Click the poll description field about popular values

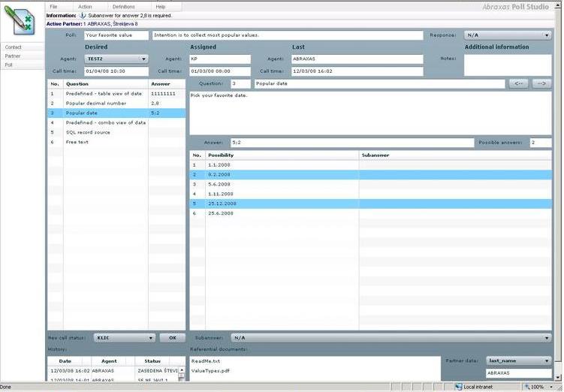288,35
